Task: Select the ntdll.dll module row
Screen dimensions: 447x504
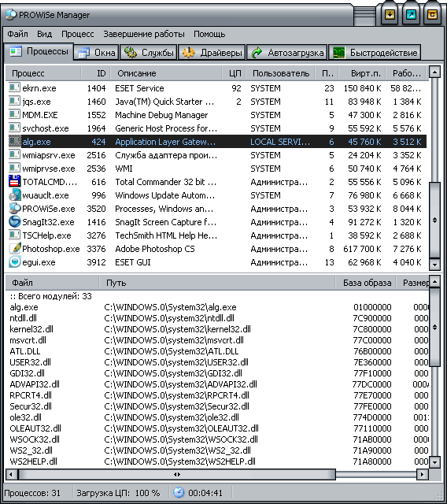Action: 217,318
